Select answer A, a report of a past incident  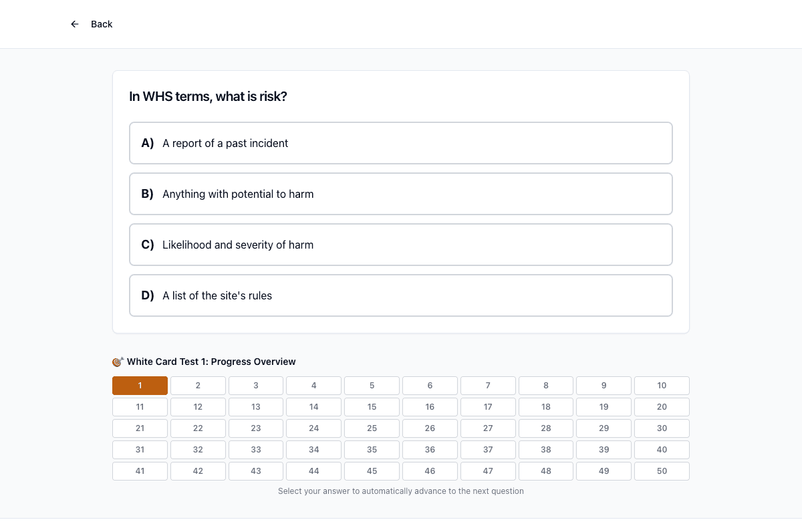[x=401, y=143]
